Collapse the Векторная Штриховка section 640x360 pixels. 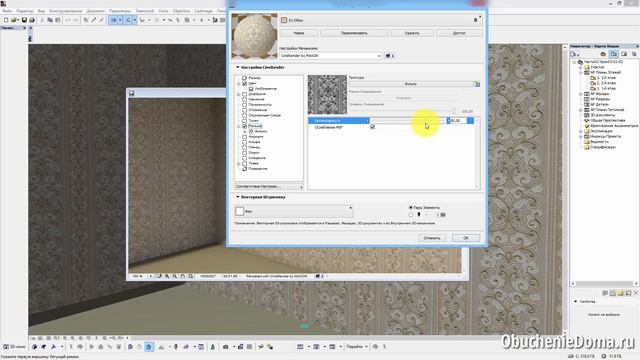click(238, 197)
